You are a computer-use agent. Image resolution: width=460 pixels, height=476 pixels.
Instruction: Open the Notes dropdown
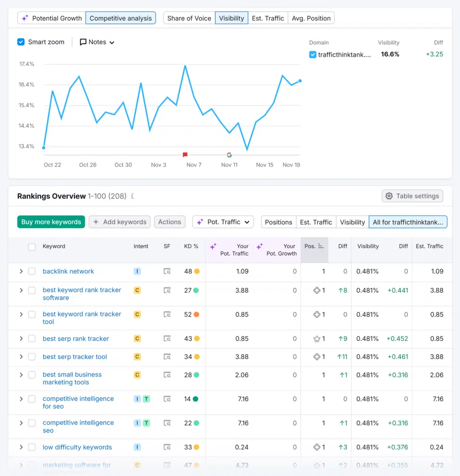(x=97, y=42)
